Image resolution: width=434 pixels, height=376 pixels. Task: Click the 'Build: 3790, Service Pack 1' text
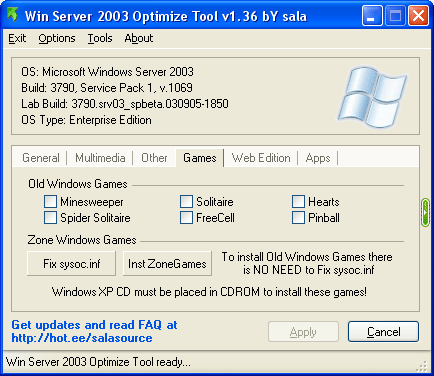[107, 88]
